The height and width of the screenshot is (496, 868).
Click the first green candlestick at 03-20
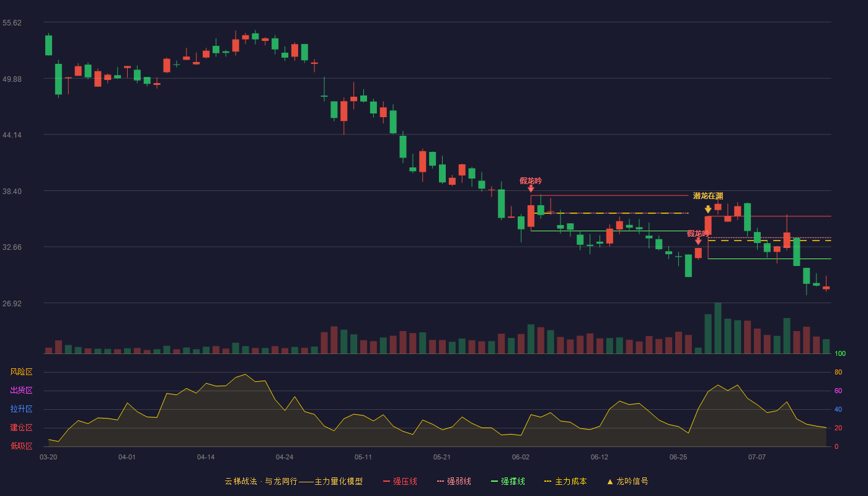tap(48, 45)
